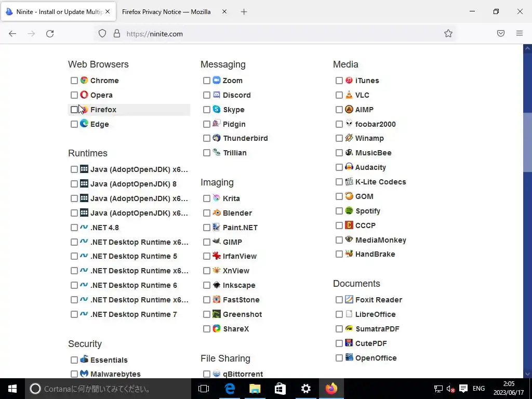Click the CCCP red icon
Viewport: 532px width, 399px height.
[x=349, y=225]
